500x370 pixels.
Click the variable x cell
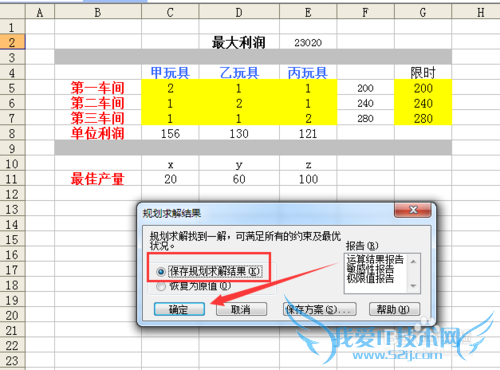(170, 164)
